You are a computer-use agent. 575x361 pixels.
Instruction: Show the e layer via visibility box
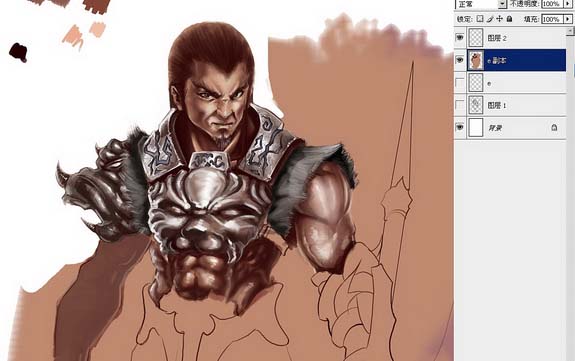point(459,83)
